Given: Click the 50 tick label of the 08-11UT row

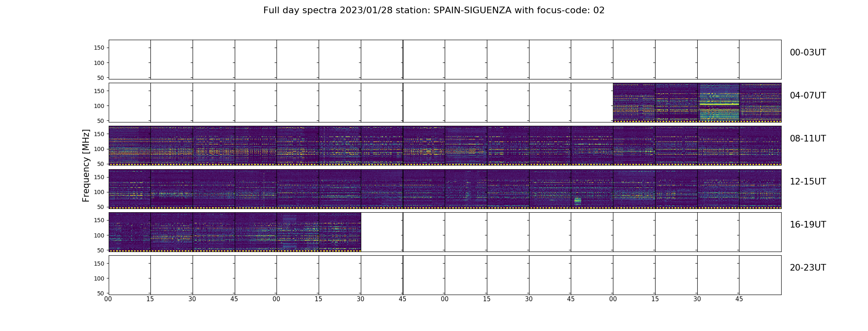Looking at the screenshot, I should click(x=101, y=164).
